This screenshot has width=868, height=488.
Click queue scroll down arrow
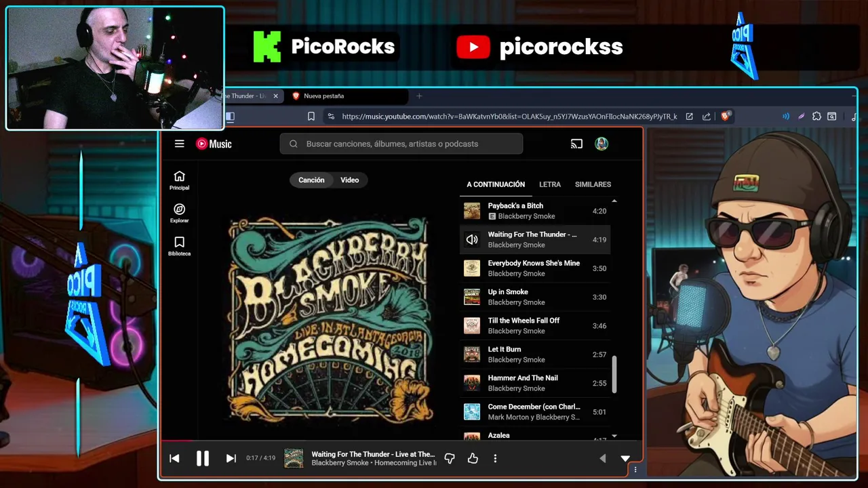tap(614, 436)
